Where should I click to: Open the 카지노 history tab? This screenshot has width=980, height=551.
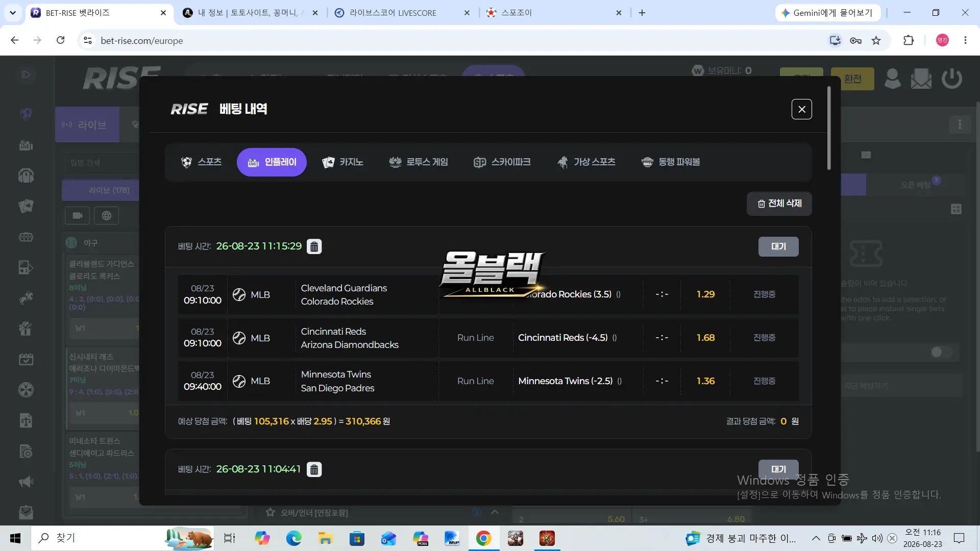click(342, 162)
